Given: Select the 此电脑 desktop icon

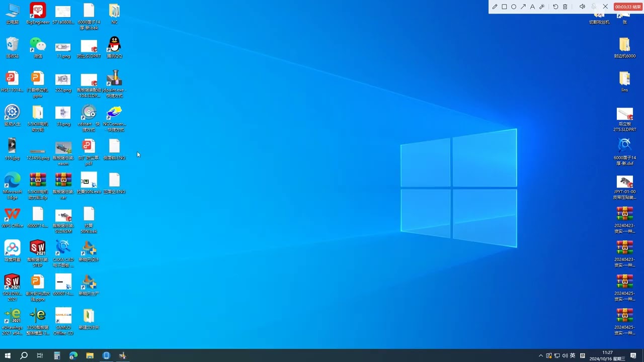Looking at the screenshot, I should [13, 14].
